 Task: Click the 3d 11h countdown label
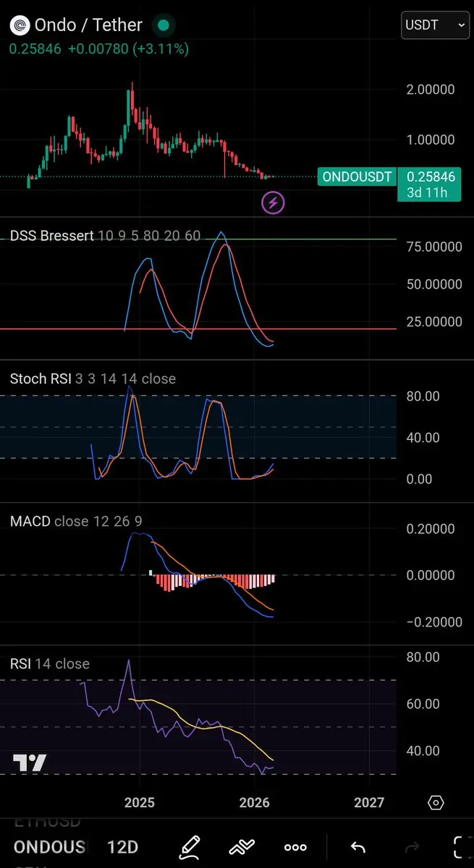tap(428, 193)
